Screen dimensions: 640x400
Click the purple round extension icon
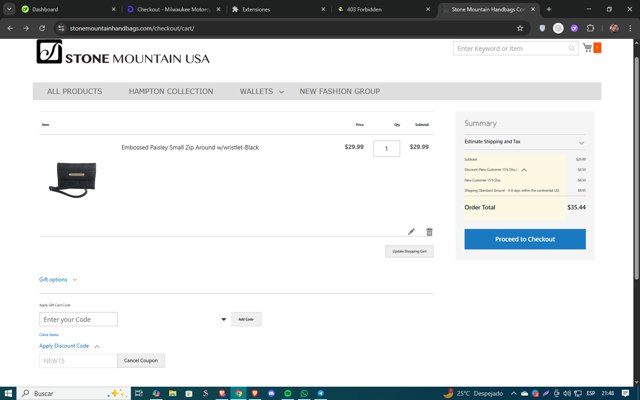point(574,28)
